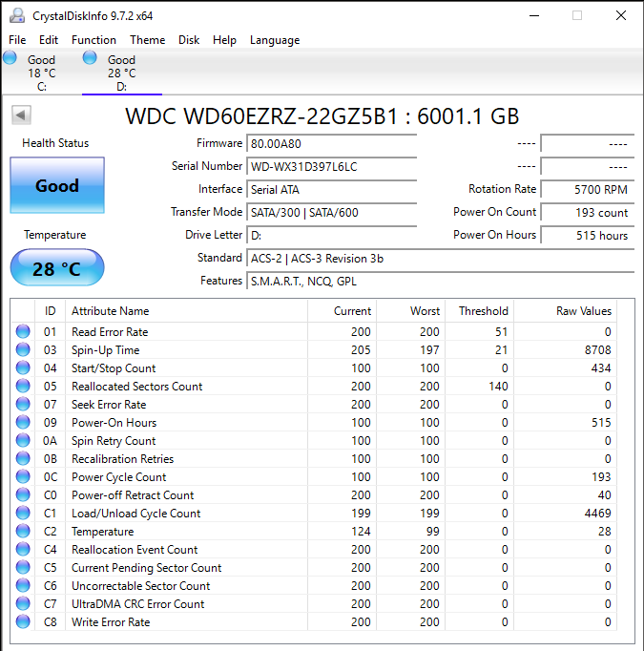Click the status orb for Spin-Up Time
Image resolution: width=644 pixels, height=651 pixels.
(x=23, y=349)
